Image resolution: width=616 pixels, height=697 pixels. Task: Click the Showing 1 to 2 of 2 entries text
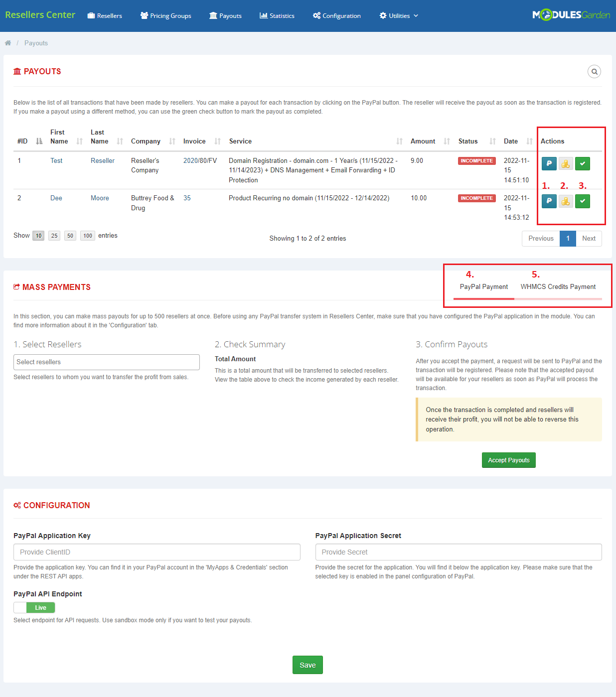click(x=308, y=239)
